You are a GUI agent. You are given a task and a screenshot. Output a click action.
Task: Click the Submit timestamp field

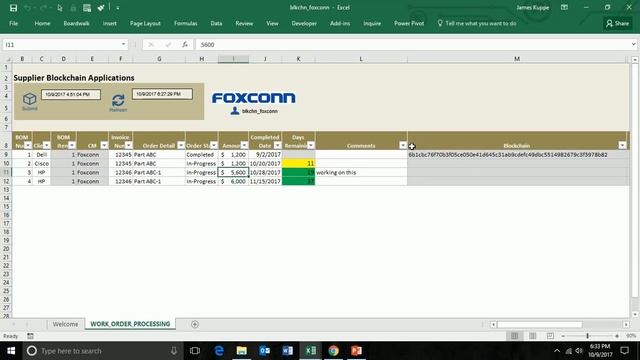(x=71, y=94)
